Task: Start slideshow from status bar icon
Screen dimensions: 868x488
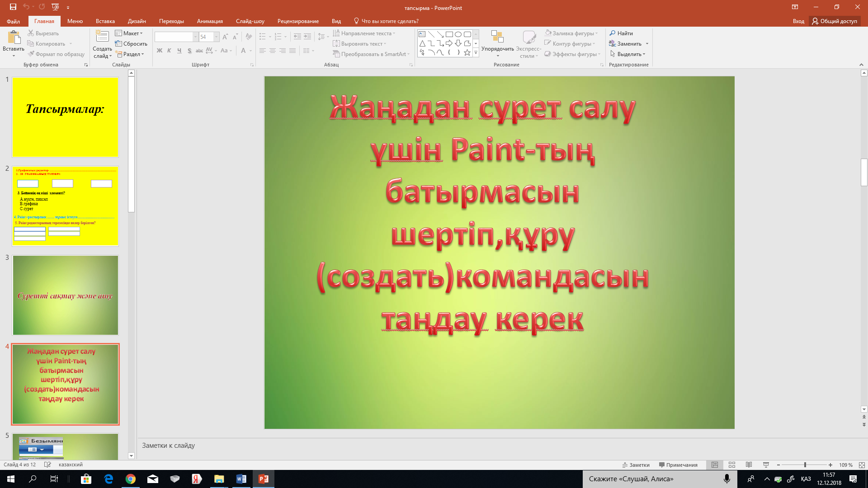Action: click(x=766, y=465)
